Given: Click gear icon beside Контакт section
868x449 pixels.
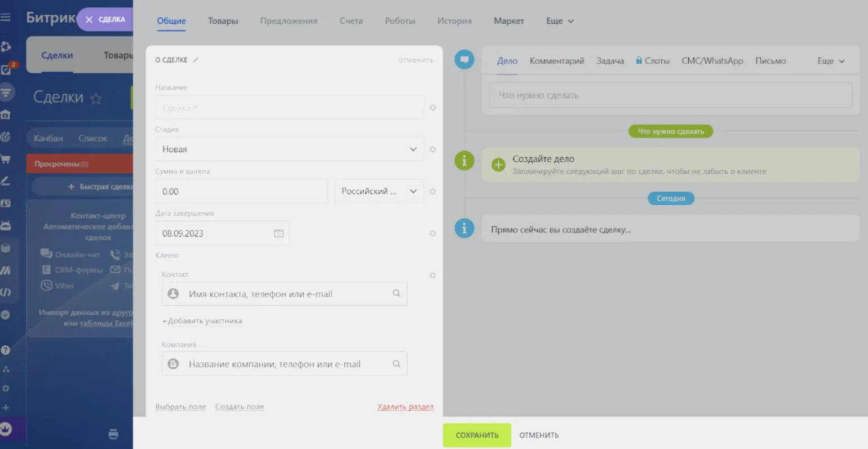Looking at the screenshot, I should pyautogui.click(x=432, y=275).
